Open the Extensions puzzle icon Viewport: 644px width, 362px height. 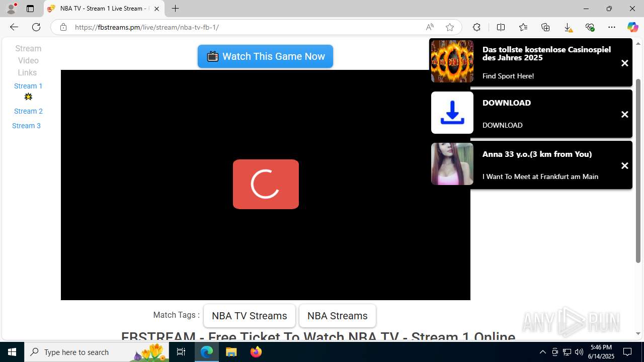point(476,27)
